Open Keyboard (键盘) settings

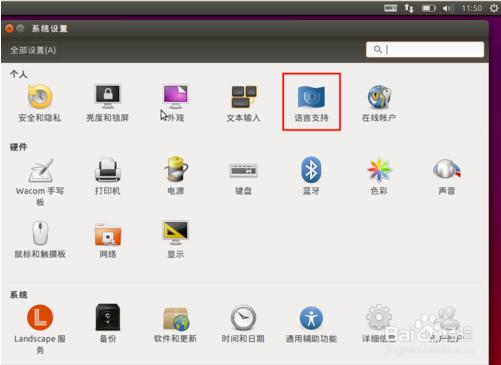click(243, 178)
